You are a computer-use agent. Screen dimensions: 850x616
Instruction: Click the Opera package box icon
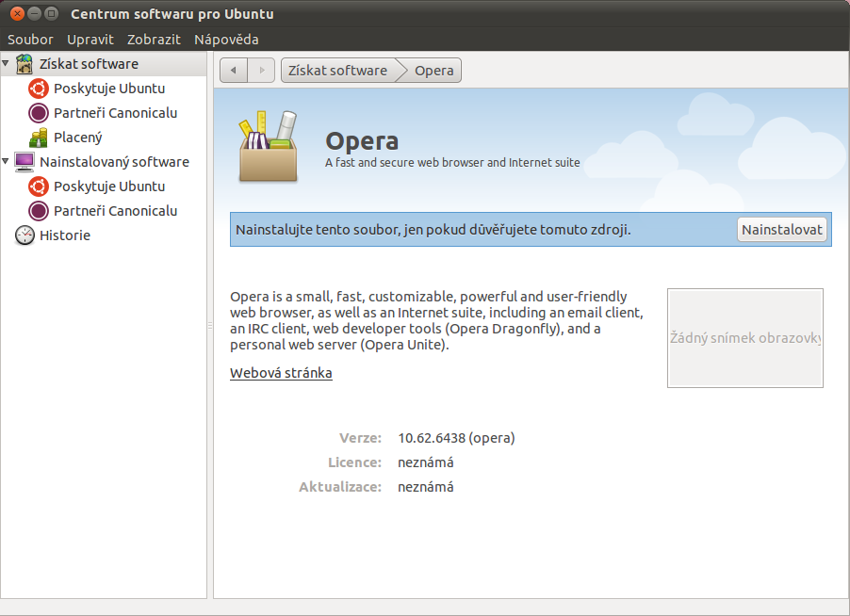point(269,146)
